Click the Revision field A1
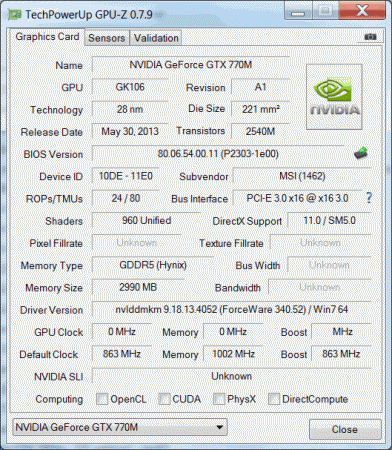 (x=260, y=87)
